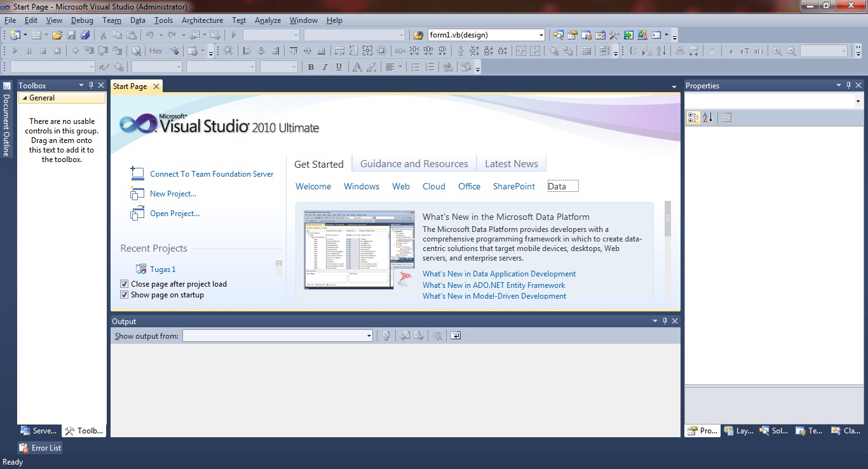Image resolution: width=868 pixels, height=469 pixels.
Task: Toggle Word Wrap in Output toolbar
Action: pos(456,336)
